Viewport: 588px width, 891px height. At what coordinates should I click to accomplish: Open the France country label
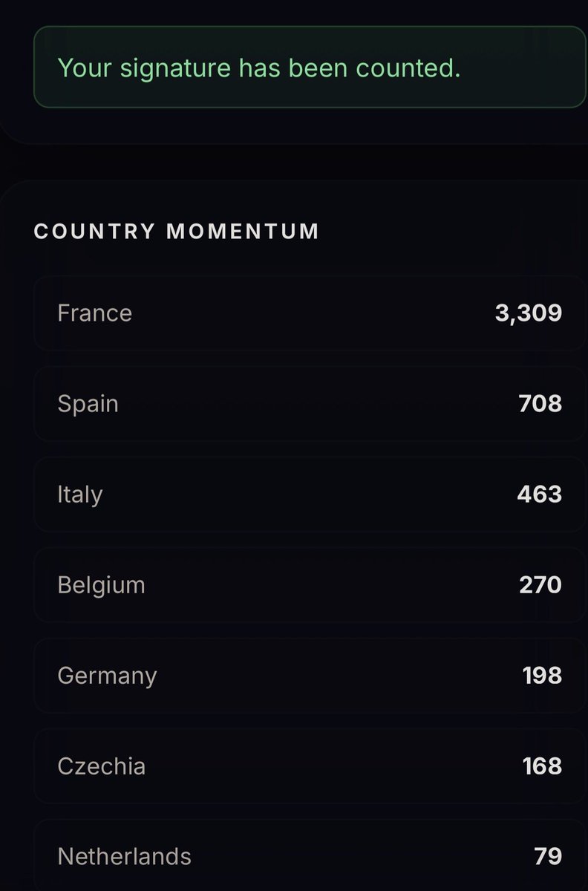(94, 313)
